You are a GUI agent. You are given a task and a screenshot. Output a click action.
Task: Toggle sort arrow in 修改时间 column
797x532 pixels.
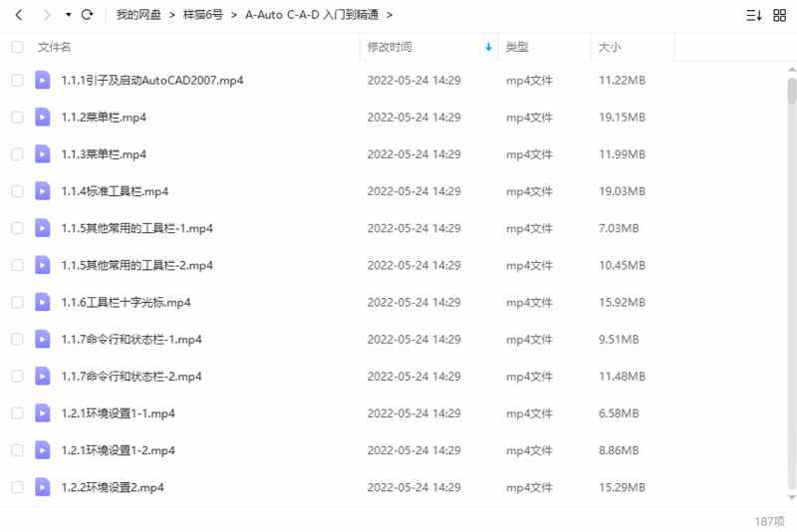tap(488, 47)
